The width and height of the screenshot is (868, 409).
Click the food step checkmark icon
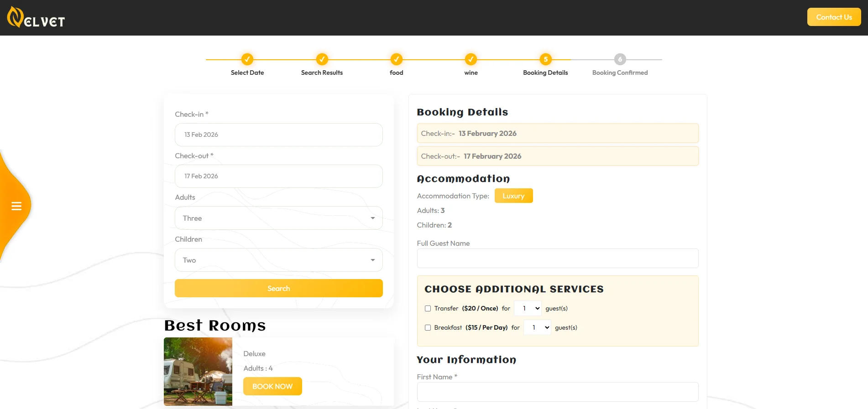tap(396, 59)
